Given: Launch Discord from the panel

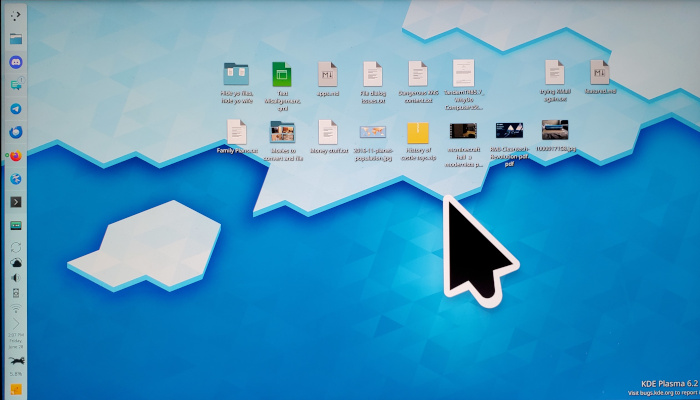Looking at the screenshot, I should coord(16,62).
